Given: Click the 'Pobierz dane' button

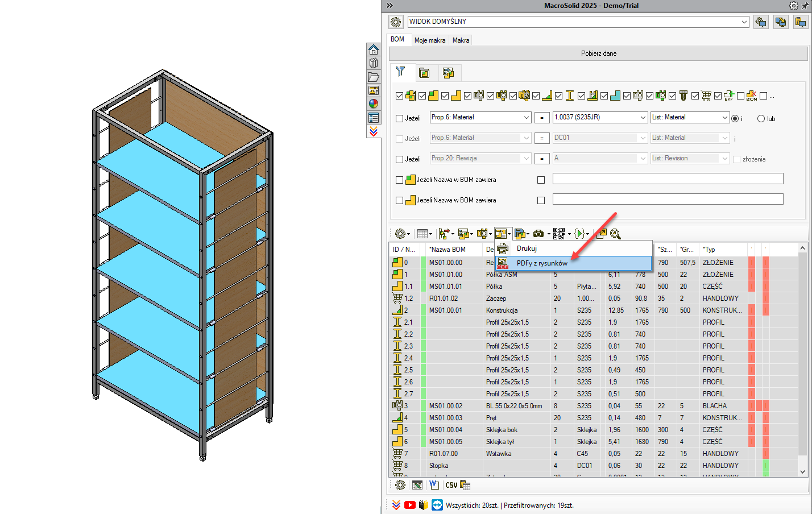Looking at the screenshot, I should pos(599,53).
